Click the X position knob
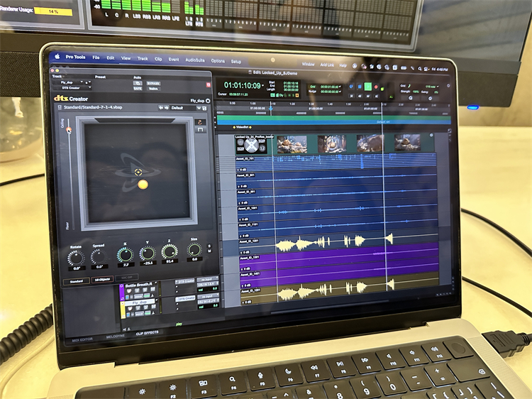 [x=125, y=254]
